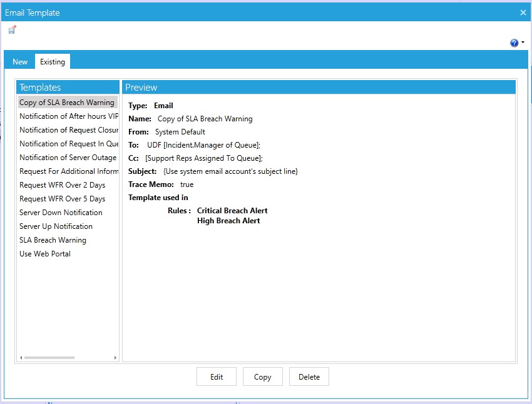Choose Request WFR Over 2 Days
The height and width of the screenshot is (404, 532).
point(63,185)
